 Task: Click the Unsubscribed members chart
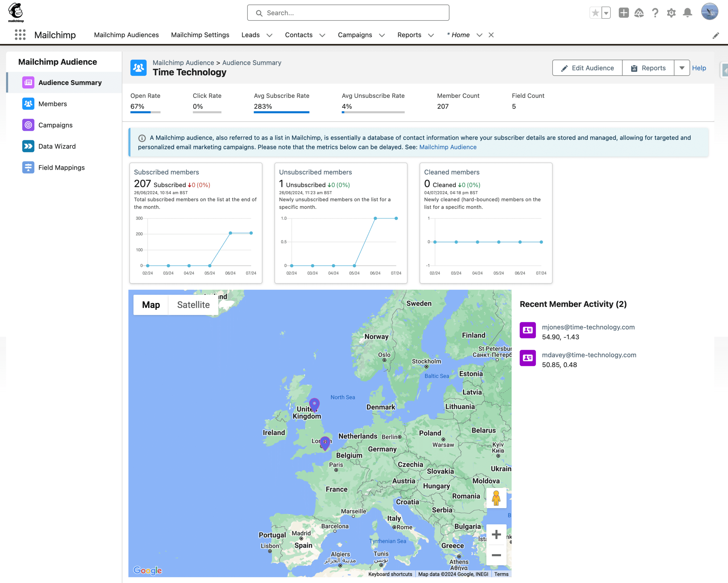(x=341, y=245)
